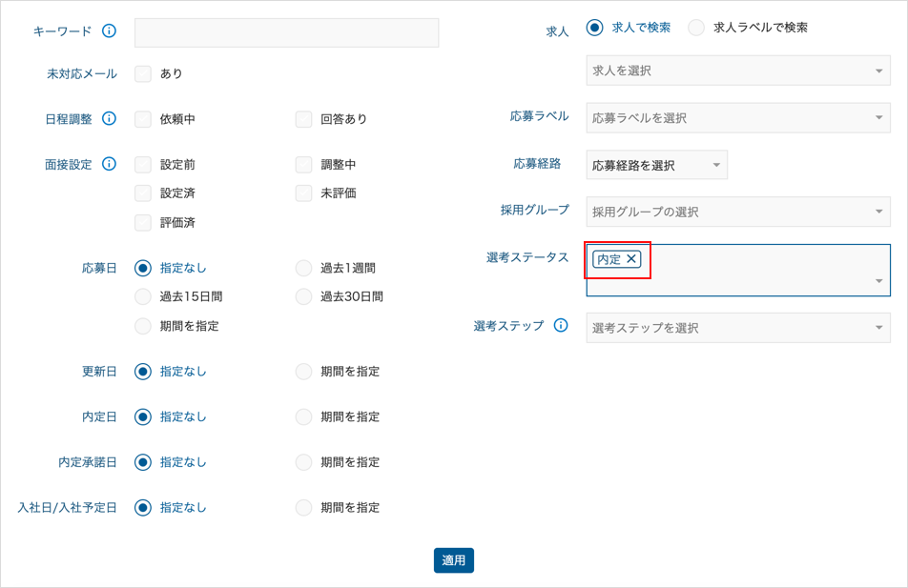Open the 日程調整 info icon
Image resolution: width=908 pixels, height=588 pixels.
pyautogui.click(x=109, y=118)
